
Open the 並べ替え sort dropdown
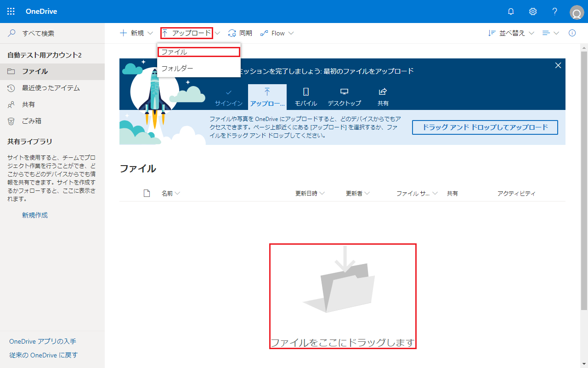click(511, 33)
